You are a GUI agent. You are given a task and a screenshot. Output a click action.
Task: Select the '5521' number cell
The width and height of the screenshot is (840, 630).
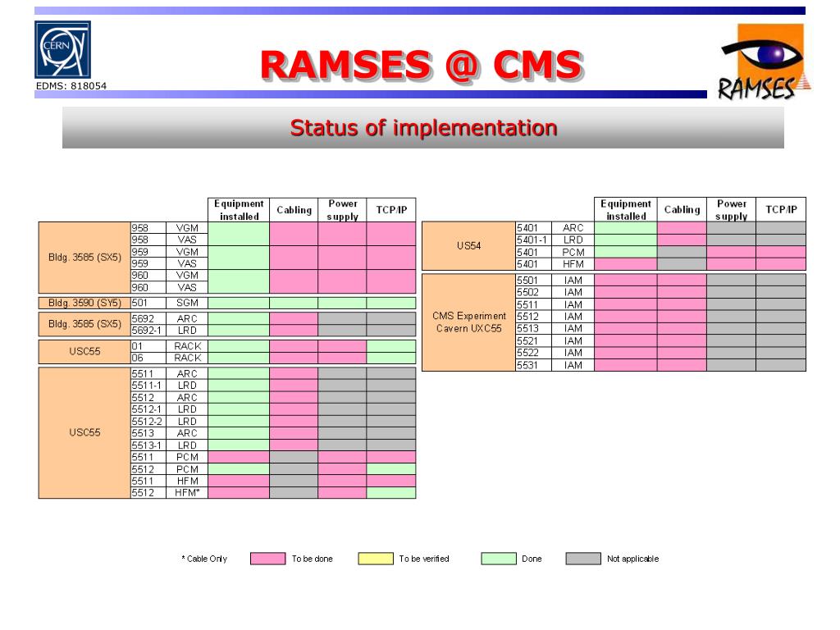tap(533, 340)
